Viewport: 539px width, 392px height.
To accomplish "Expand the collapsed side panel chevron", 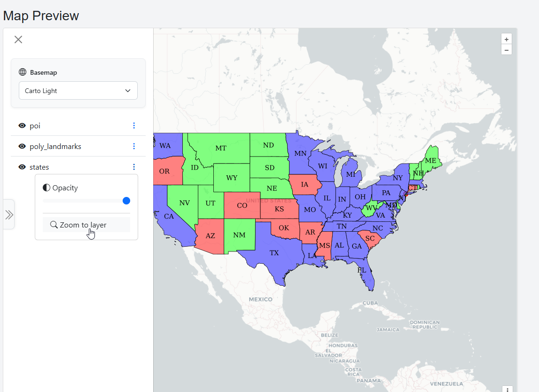I will [9, 215].
